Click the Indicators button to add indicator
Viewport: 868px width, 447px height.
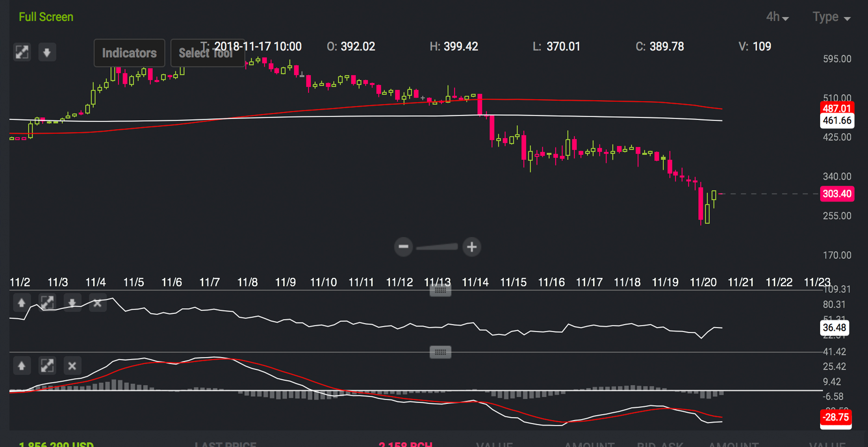point(129,53)
